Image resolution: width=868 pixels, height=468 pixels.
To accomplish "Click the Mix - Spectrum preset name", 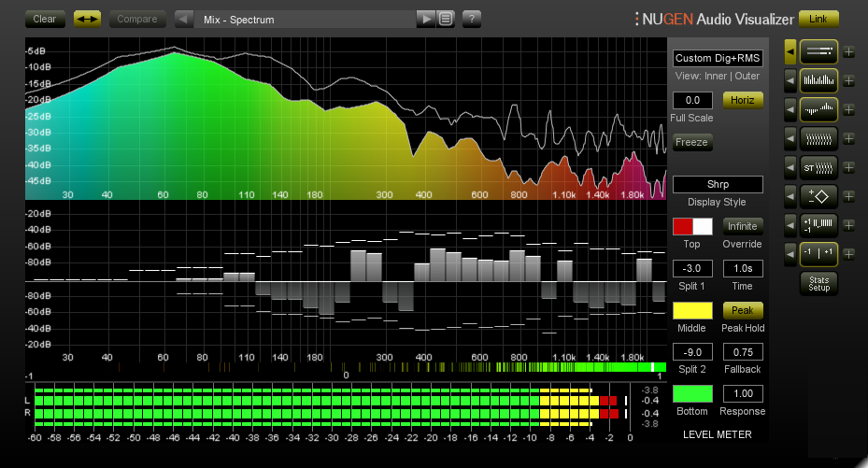I will click(239, 20).
